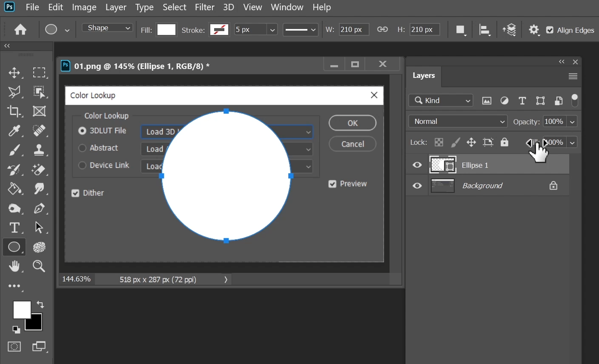Filter layers by shape layers
599x364 pixels.
(540, 101)
